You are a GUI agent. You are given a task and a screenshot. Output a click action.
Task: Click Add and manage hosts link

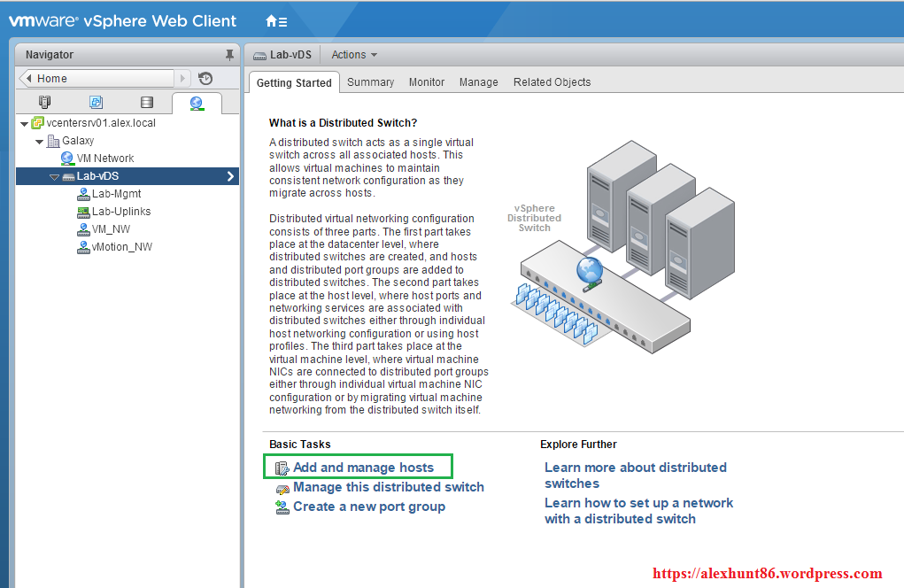[x=363, y=468]
